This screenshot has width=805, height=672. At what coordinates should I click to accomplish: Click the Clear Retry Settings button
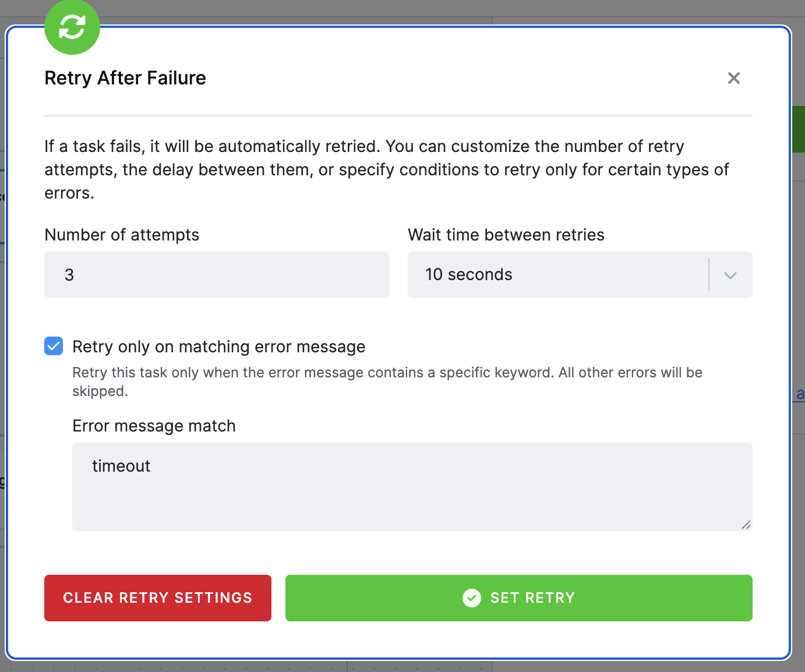point(158,598)
